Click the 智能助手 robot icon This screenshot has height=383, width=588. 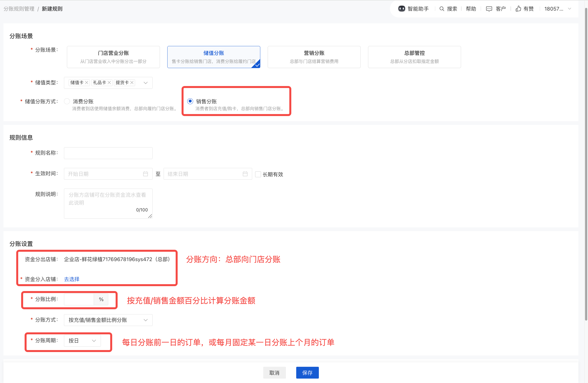click(402, 9)
